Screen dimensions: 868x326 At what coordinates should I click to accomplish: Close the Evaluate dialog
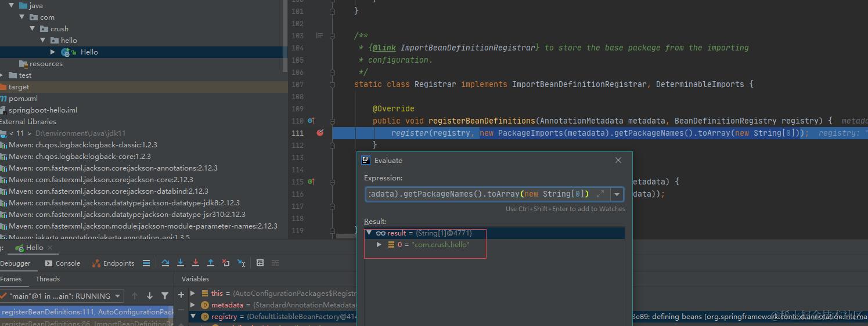click(618, 160)
